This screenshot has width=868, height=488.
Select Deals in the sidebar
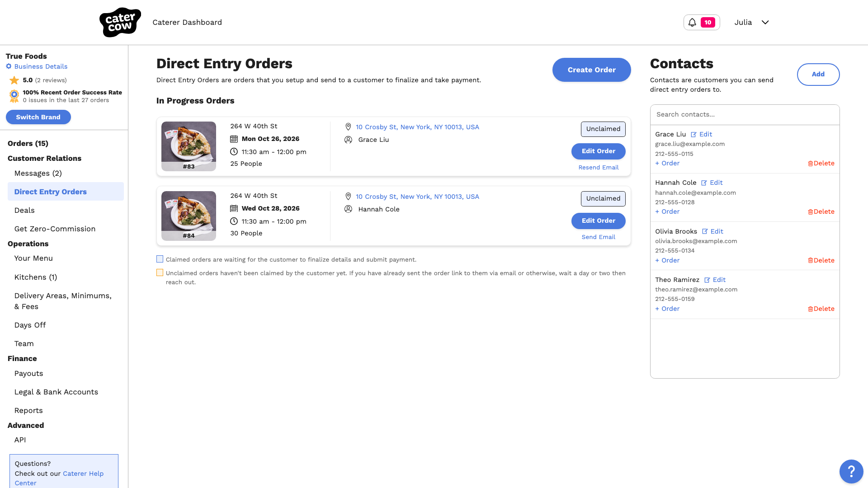pyautogui.click(x=24, y=210)
